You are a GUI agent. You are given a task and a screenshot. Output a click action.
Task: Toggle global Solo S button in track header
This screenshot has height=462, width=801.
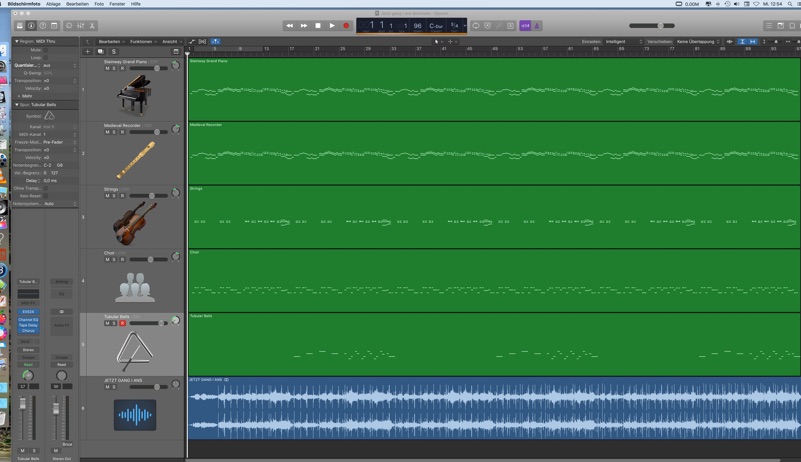click(113, 52)
